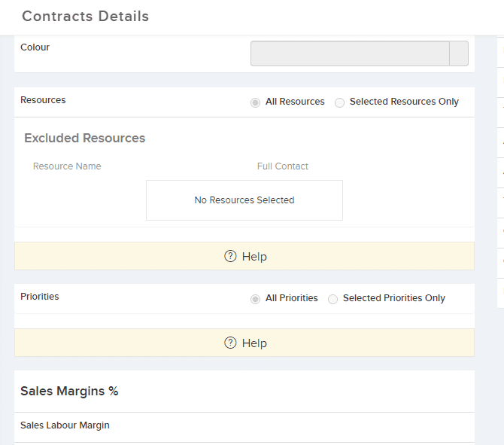This screenshot has height=445, width=504.
Task: Click the Contracts Details page title
Action: (x=85, y=16)
